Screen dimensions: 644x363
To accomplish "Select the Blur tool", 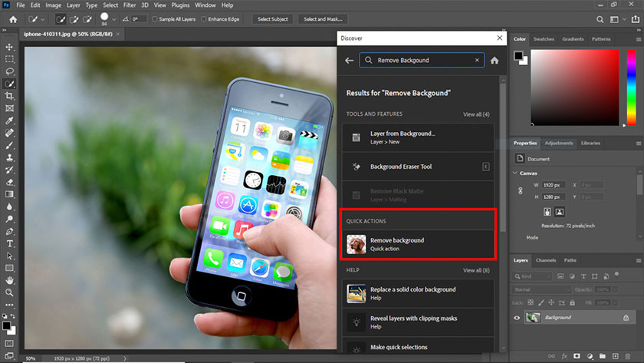I will pyautogui.click(x=9, y=206).
